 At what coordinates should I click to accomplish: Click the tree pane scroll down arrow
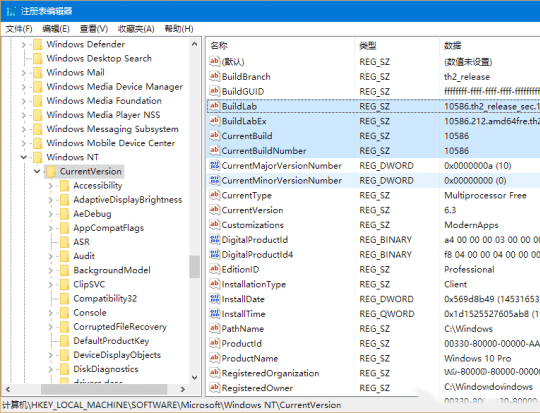coord(194,378)
